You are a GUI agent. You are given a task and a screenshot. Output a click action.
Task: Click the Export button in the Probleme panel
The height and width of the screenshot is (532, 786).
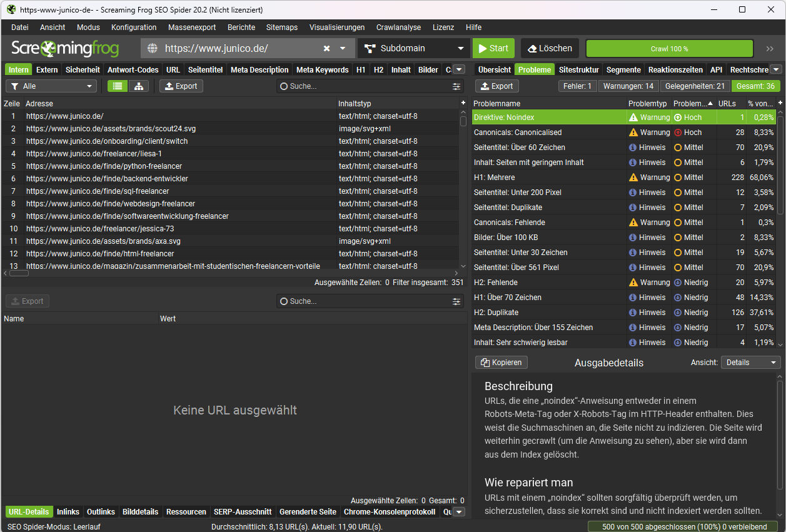(x=496, y=86)
